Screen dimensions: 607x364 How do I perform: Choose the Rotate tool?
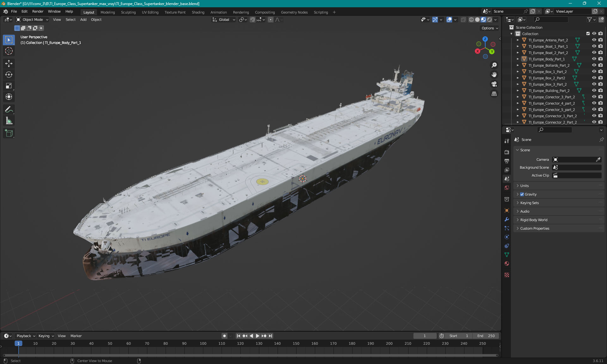point(9,75)
